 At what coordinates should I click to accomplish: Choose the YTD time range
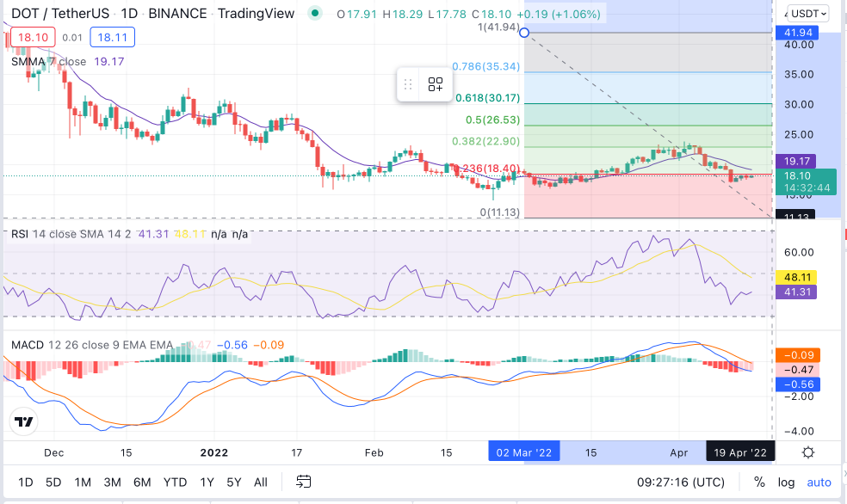(x=175, y=482)
